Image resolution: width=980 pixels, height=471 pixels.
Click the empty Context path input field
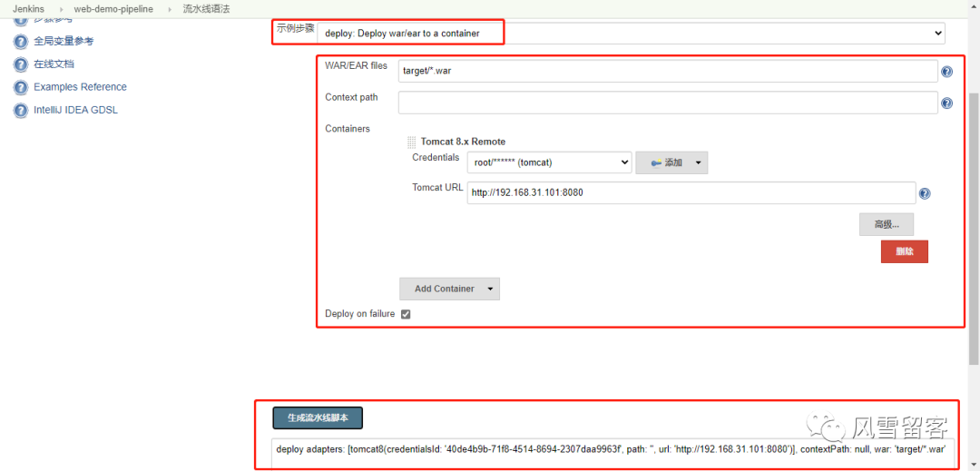pyautogui.click(x=668, y=103)
